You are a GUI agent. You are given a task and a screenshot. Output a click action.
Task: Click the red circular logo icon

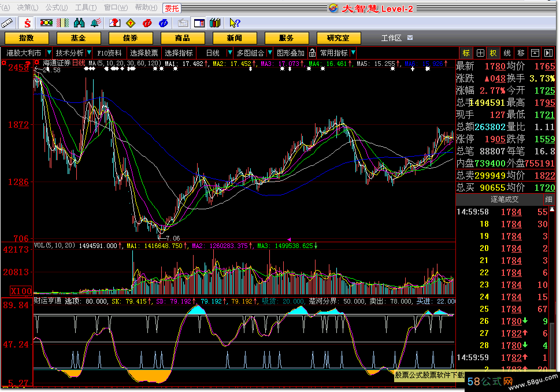pos(147,23)
